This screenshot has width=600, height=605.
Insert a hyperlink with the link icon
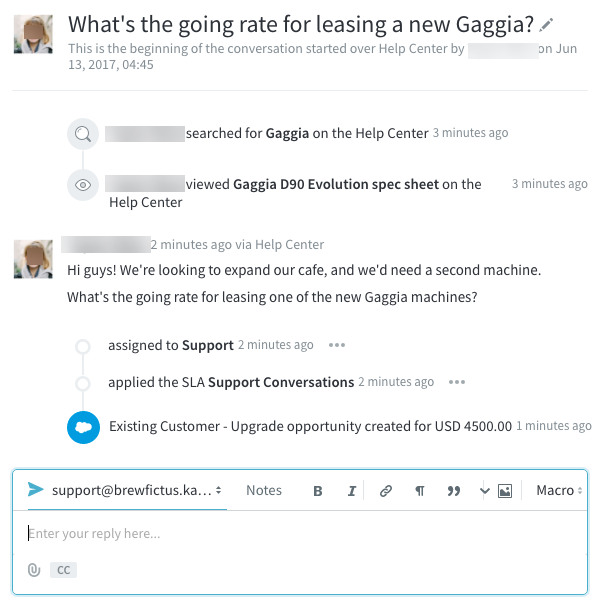coord(386,491)
